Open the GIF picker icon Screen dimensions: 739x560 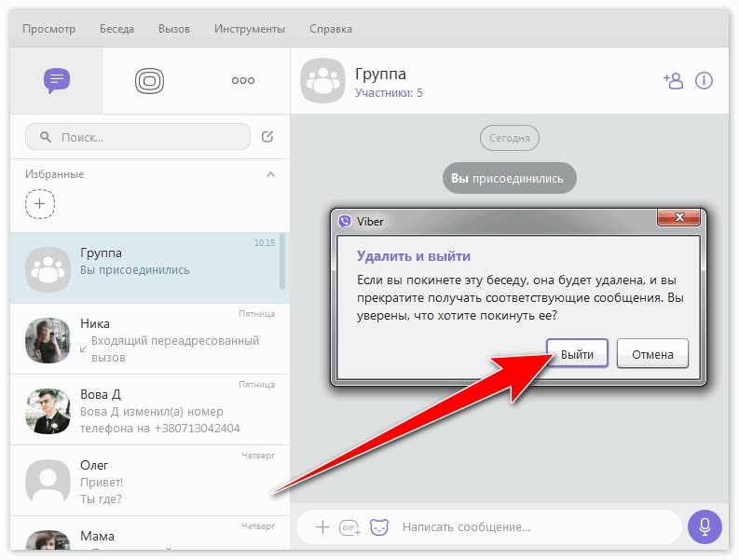tap(349, 527)
